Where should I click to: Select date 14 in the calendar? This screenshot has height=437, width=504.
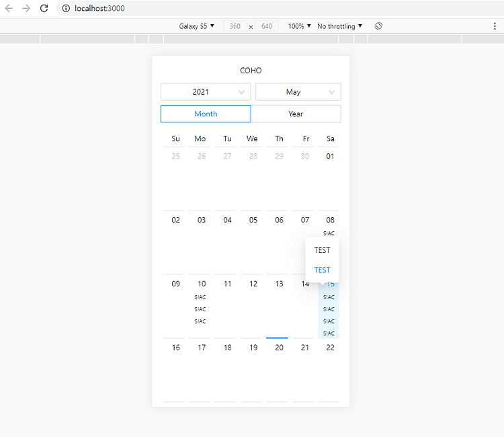(305, 284)
